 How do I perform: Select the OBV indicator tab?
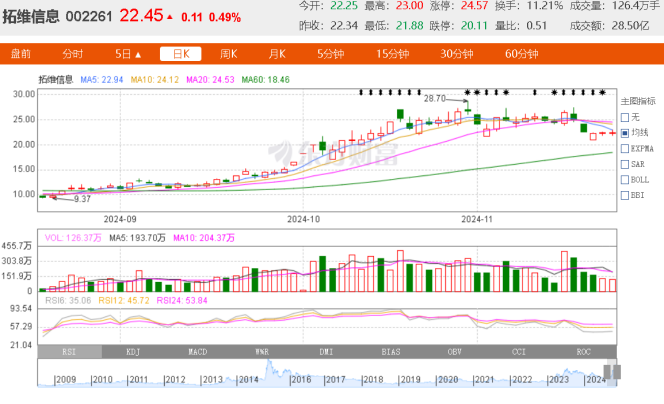coord(455,352)
